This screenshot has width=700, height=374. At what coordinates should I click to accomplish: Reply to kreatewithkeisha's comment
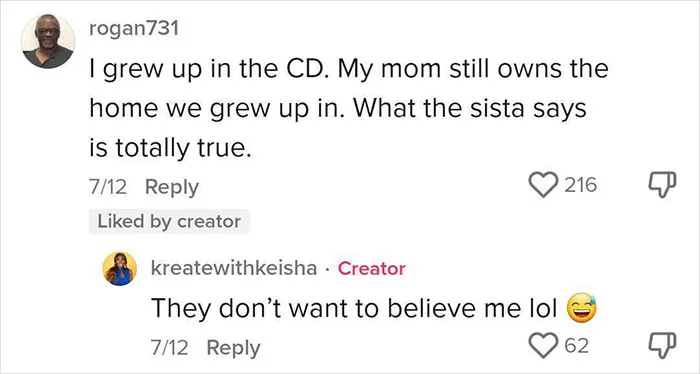(x=233, y=348)
